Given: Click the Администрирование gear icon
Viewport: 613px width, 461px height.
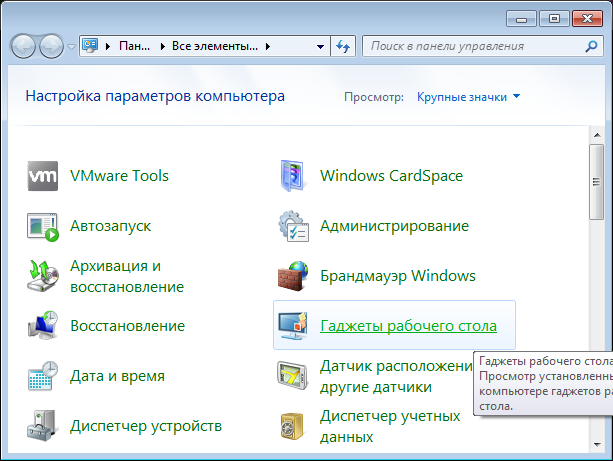Looking at the screenshot, I should [293, 226].
